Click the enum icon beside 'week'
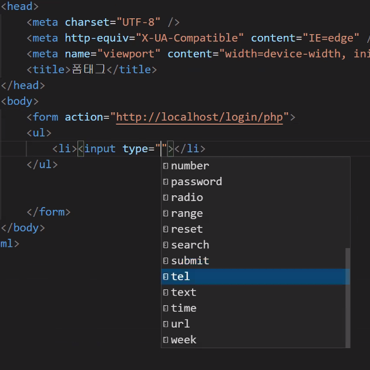Image resolution: width=370 pixels, height=370 pixels. (x=166, y=340)
